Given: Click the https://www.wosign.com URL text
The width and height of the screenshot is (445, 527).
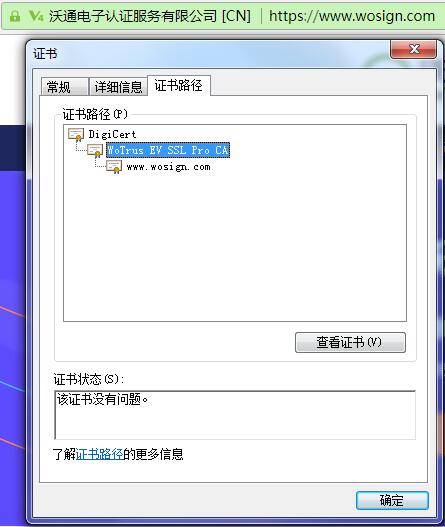Looking at the screenshot, I should point(352,16).
